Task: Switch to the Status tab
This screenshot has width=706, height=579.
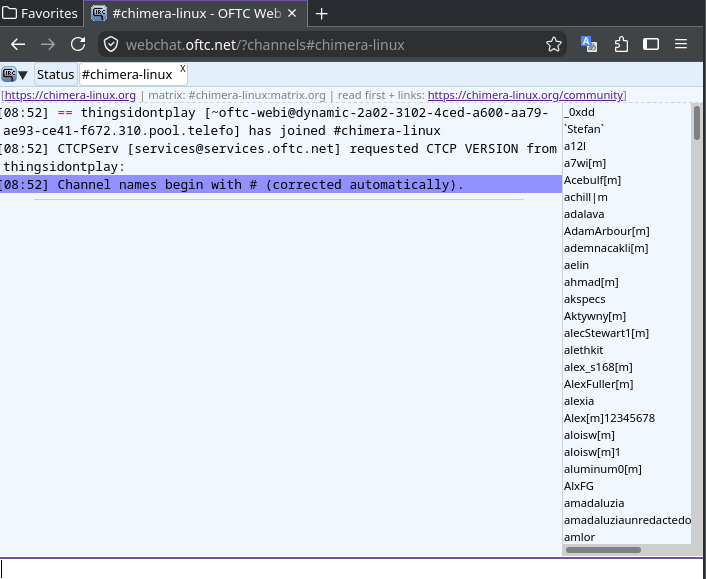Action: coord(55,74)
